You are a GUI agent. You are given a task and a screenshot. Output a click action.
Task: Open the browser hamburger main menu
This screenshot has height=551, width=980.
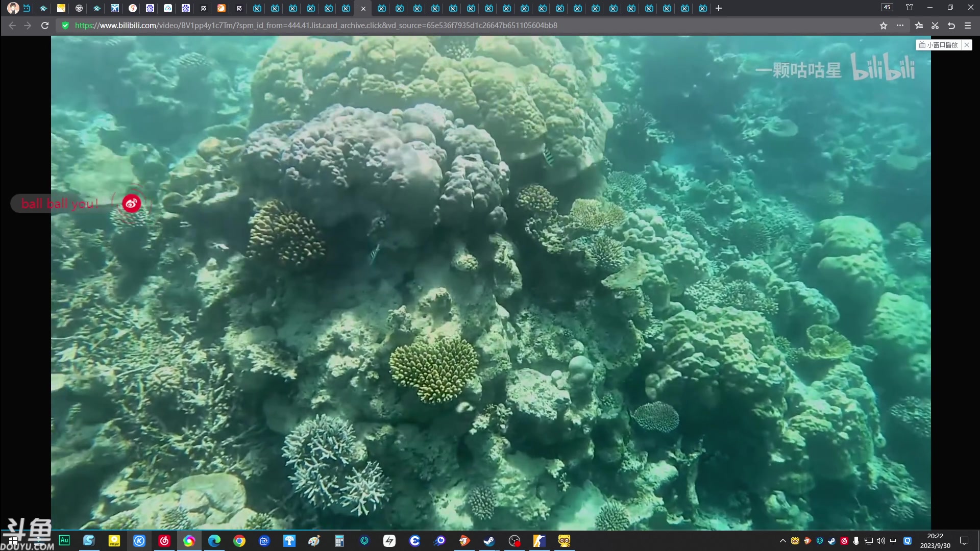pos(968,26)
